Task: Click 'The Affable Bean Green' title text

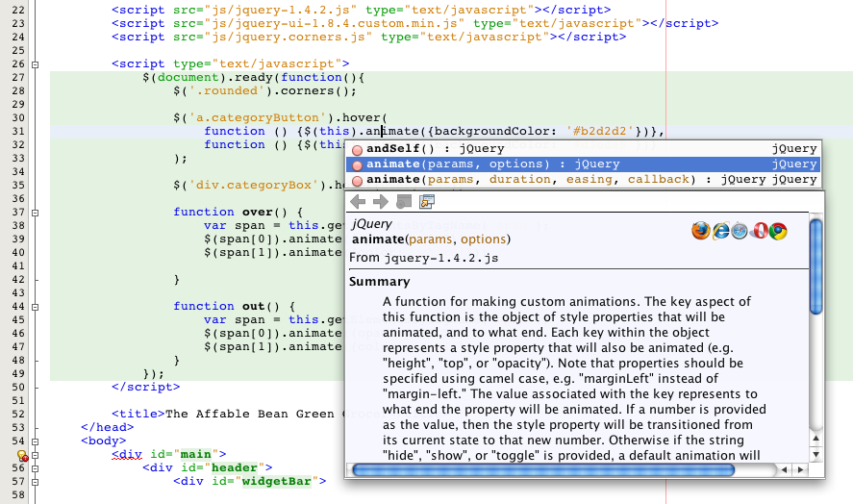Action: click(x=250, y=414)
